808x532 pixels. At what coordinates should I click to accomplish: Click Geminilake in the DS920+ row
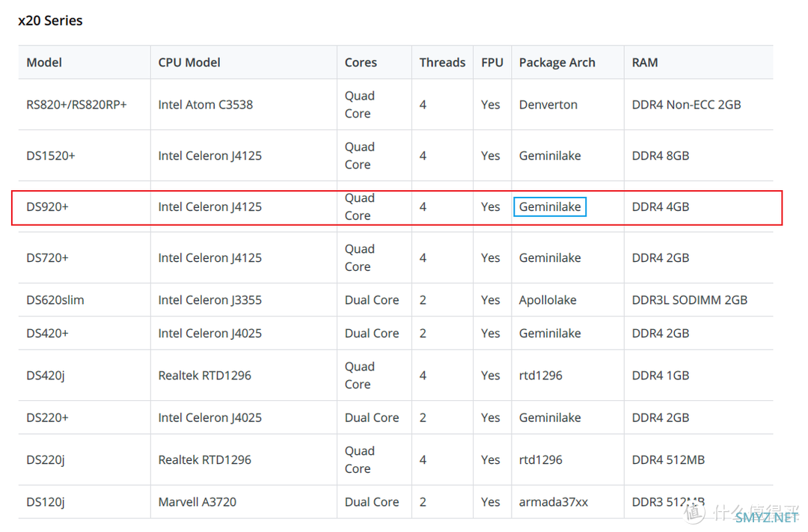tap(550, 207)
